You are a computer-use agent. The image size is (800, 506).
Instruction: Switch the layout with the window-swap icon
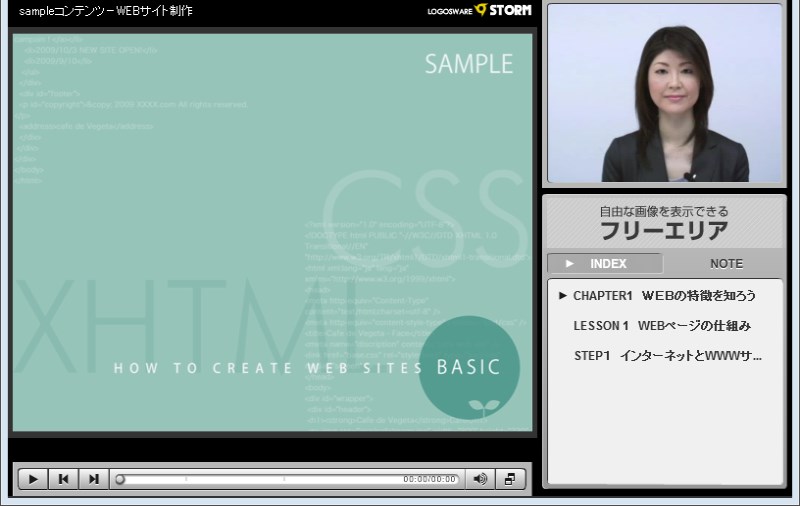(510, 479)
